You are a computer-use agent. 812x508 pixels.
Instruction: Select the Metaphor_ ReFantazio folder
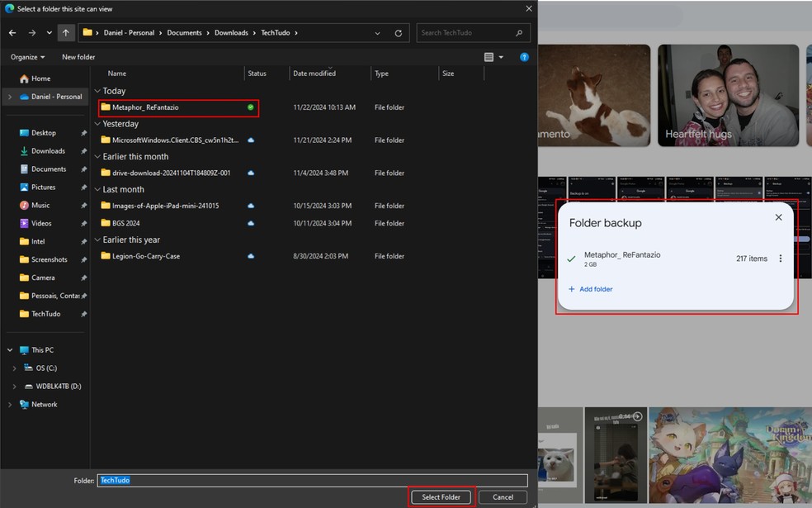point(145,107)
